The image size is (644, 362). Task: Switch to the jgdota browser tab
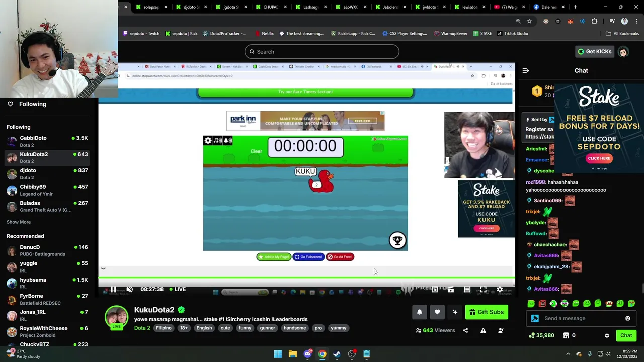231,7
